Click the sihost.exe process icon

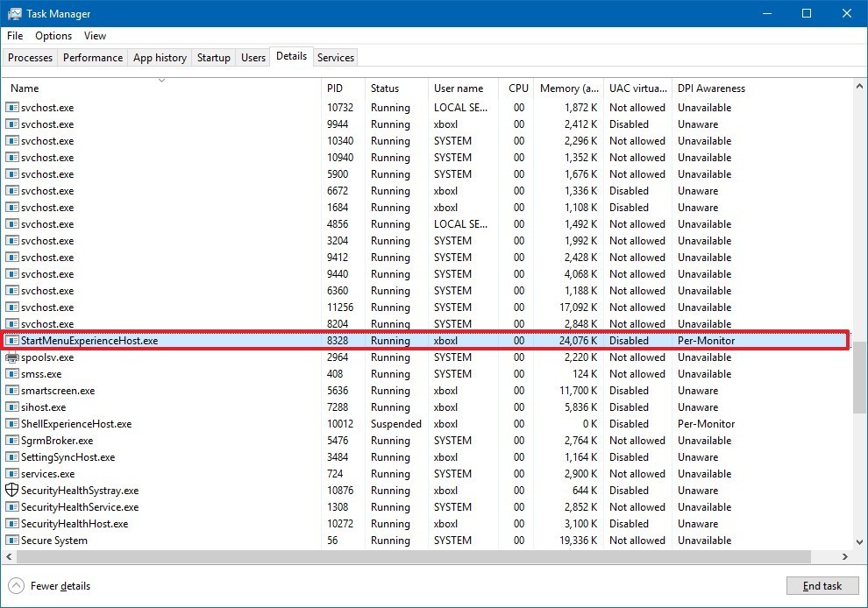pos(11,407)
